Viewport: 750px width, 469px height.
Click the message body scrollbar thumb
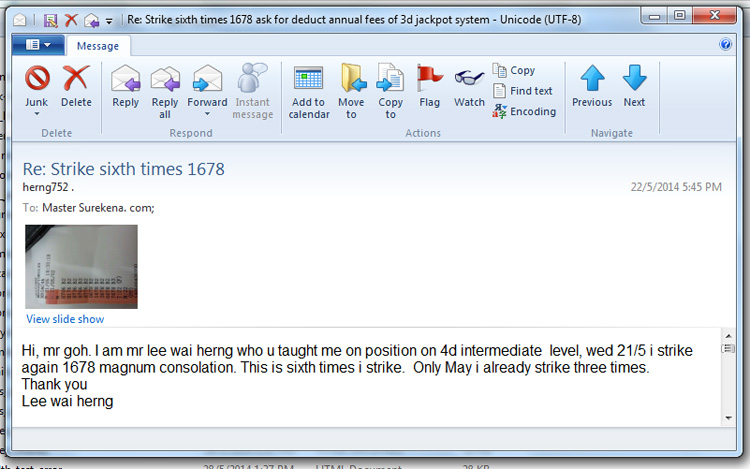click(728, 349)
